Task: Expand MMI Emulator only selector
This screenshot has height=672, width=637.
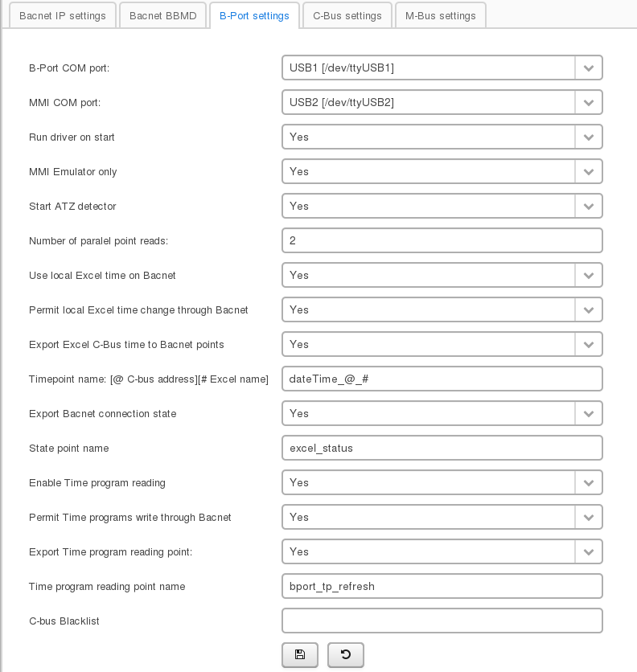Action: 589,172
